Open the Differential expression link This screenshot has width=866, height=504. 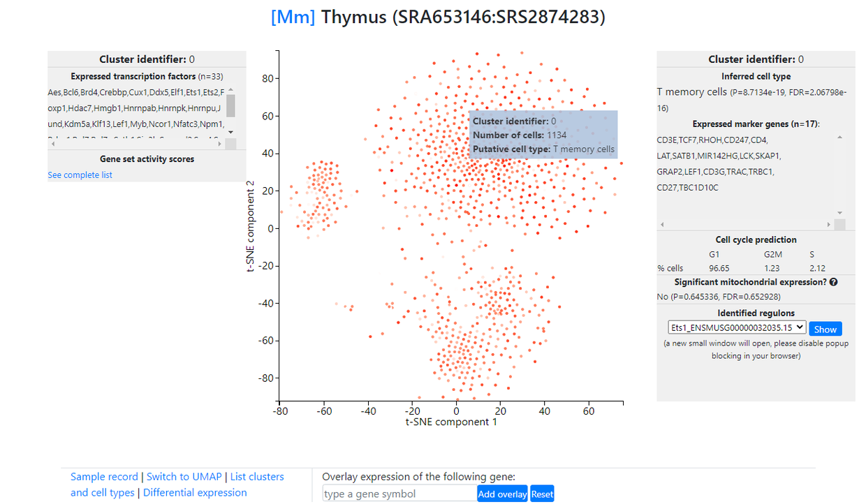(195, 493)
